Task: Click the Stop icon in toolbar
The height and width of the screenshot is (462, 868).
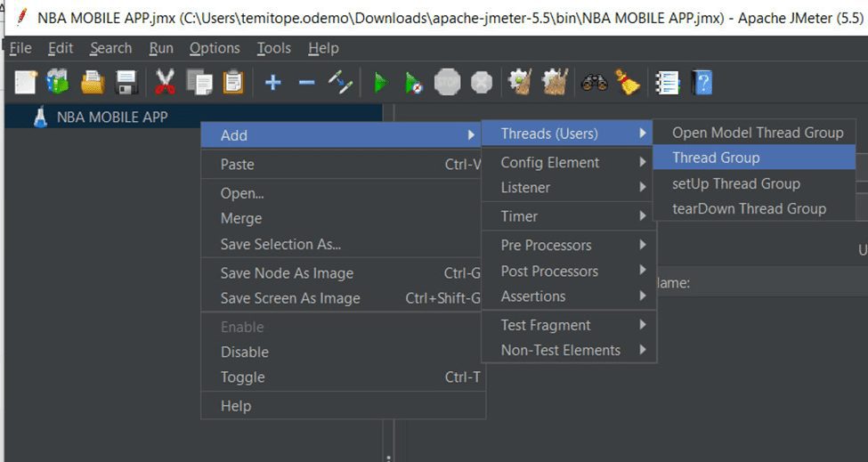Action: (x=447, y=83)
